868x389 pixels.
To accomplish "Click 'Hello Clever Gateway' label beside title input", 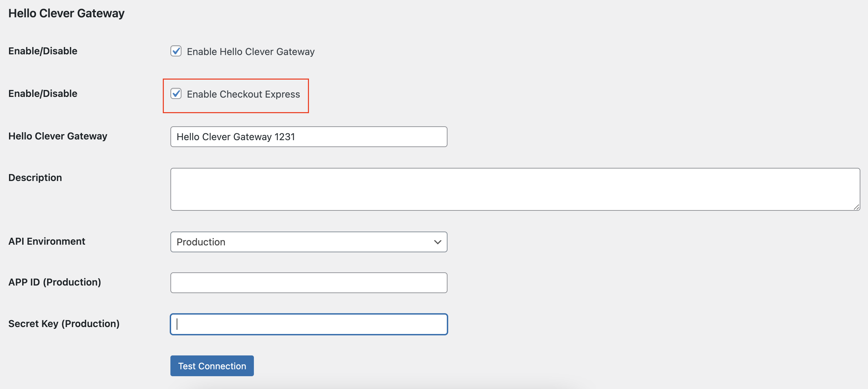I will point(58,136).
